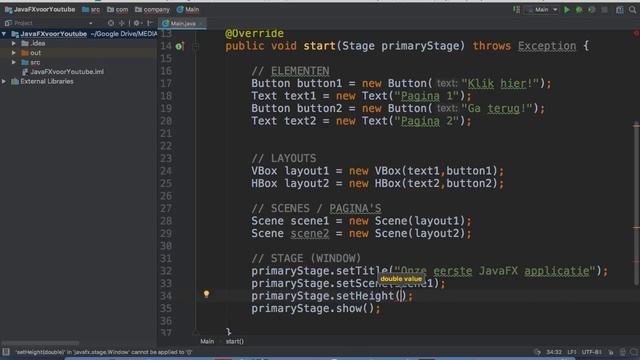Run the Main configuration with green play icon
Viewport: 640px width, 360px height.
(x=567, y=9)
